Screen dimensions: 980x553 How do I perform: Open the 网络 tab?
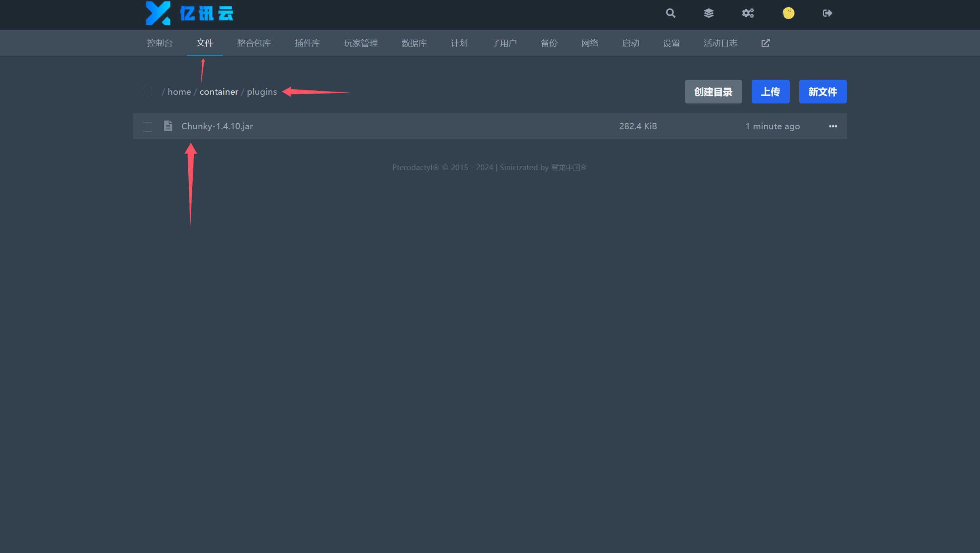[x=590, y=43]
